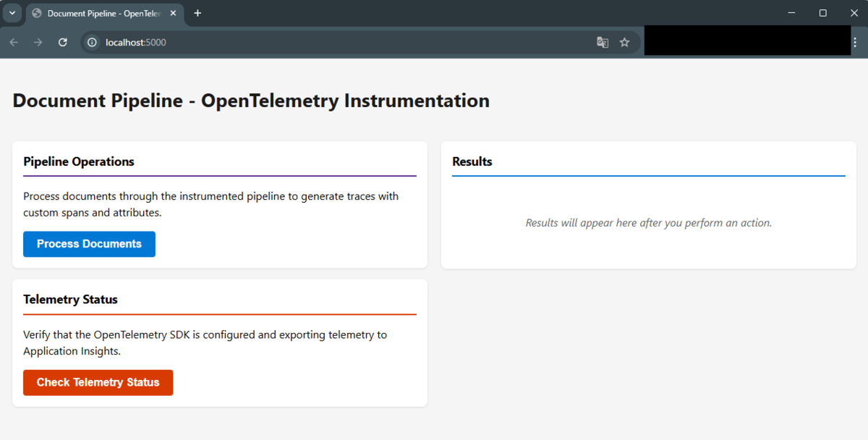Maximize the browser window
This screenshot has width=868, height=440.
tap(822, 13)
